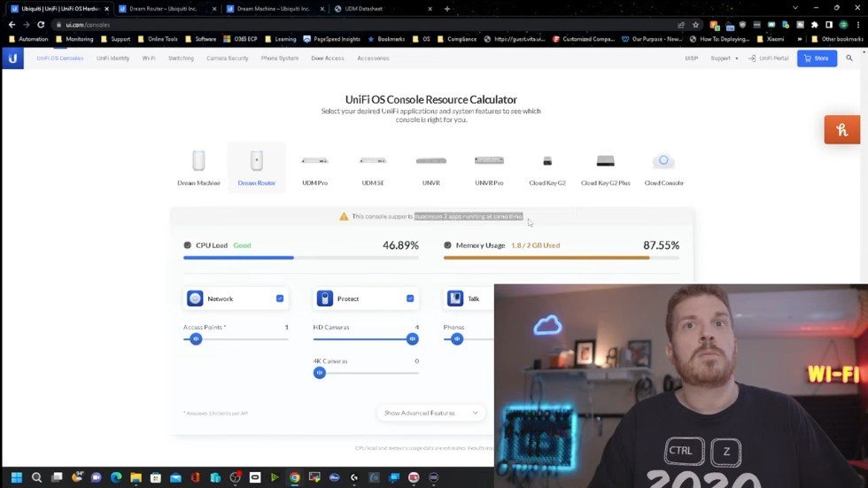
Task: Adjust the Access Points slider handle
Action: 196,338
